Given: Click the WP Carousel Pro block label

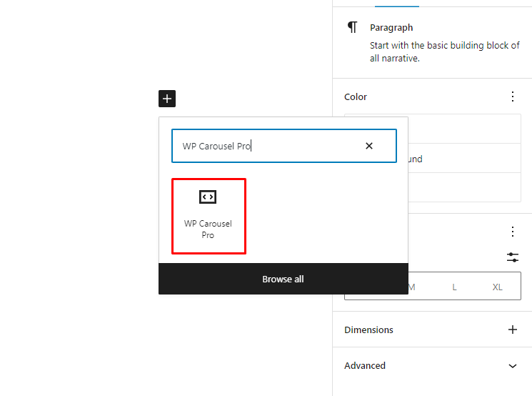Looking at the screenshot, I should tap(208, 229).
